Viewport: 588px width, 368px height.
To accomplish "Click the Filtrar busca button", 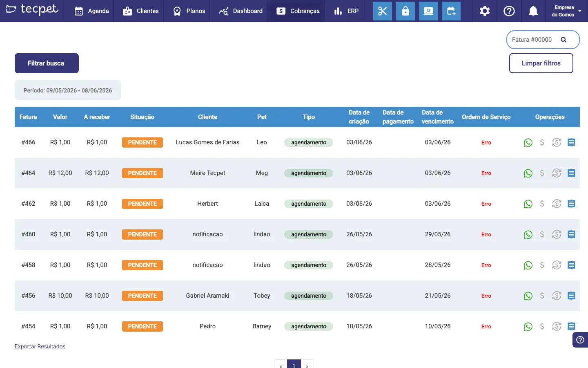I will pos(47,63).
